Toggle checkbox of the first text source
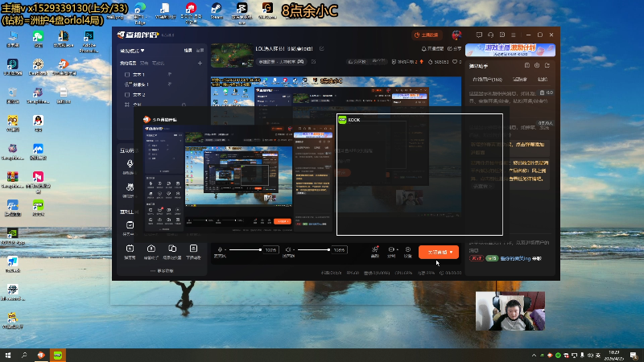 point(127,75)
